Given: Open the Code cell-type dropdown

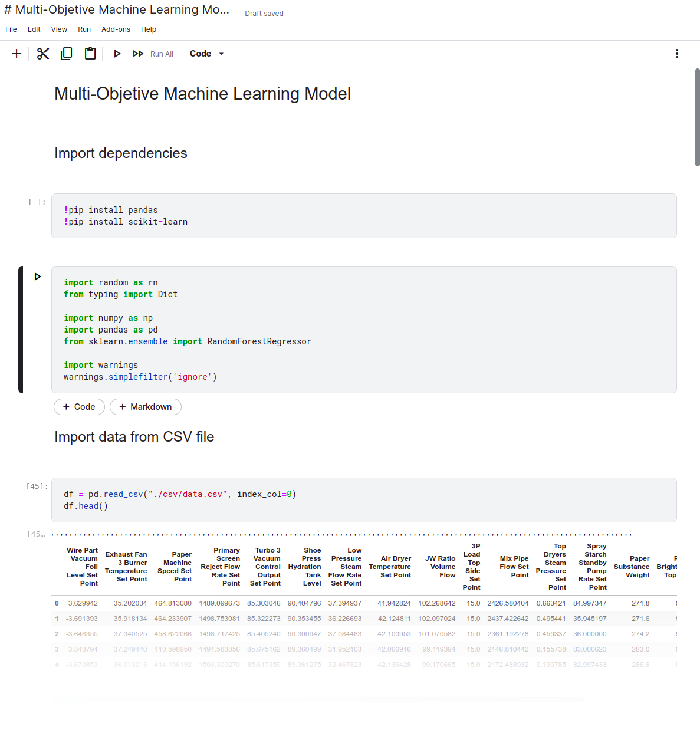Looking at the screenshot, I should [205, 53].
